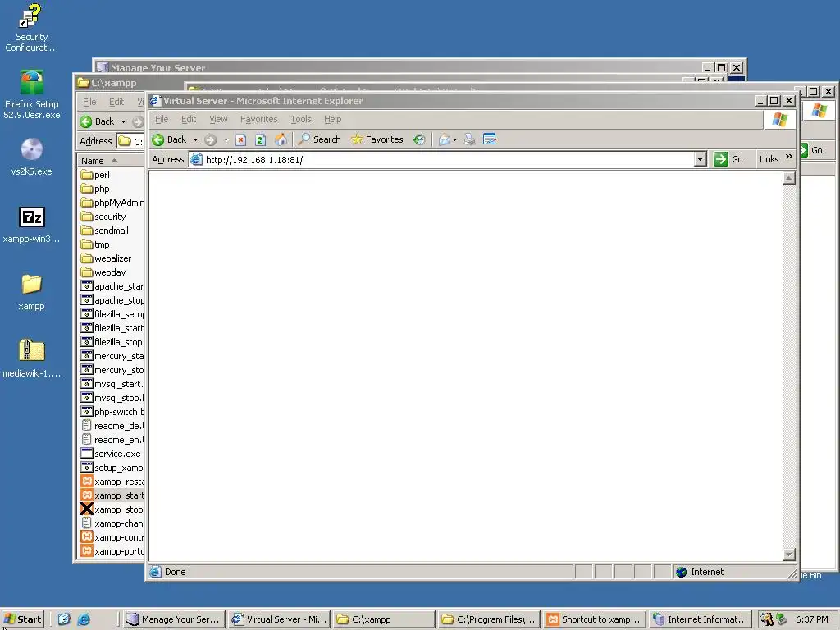
Task: Select readme_en text file in C:\xampp
Action: [x=112, y=440]
